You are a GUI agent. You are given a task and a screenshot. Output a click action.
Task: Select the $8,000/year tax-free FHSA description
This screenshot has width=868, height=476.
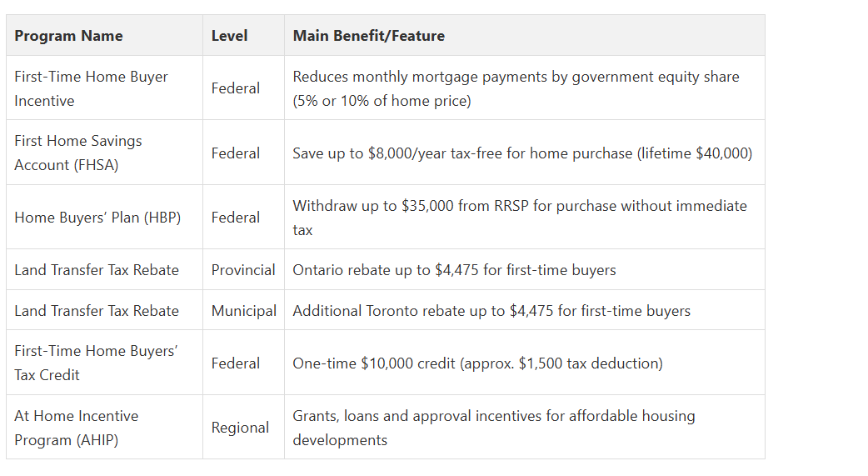[522, 153]
